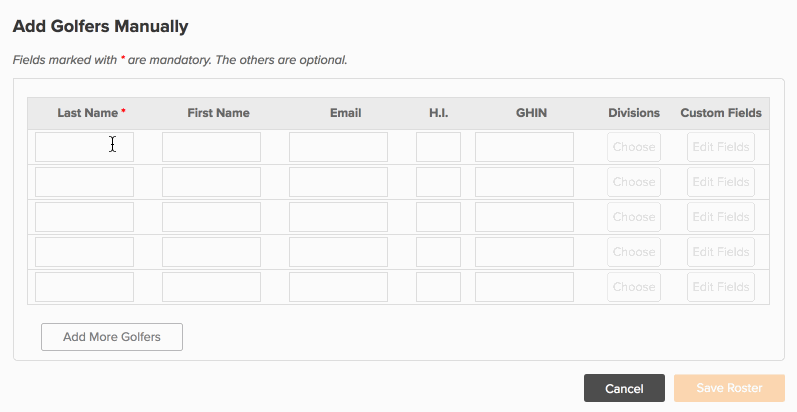Click the first row First Name field
Screen dimensions: 797x412
[x=211, y=147]
